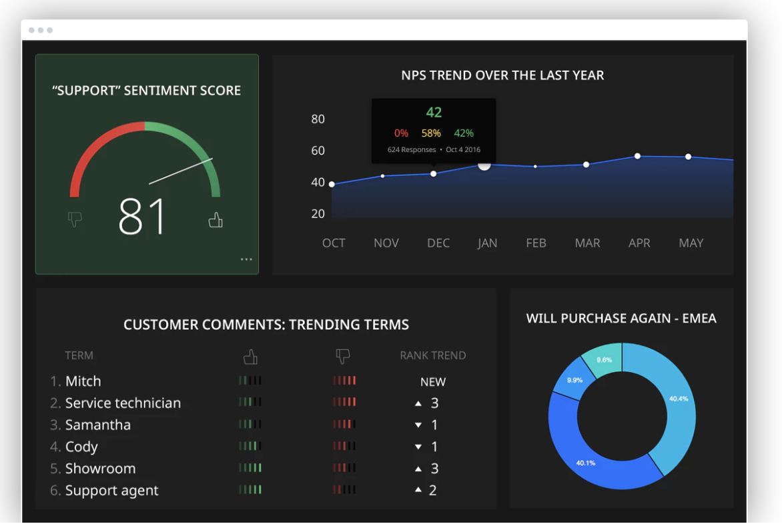782x532 pixels.
Task: Click the December data point on NPS line
Action: pos(434,174)
